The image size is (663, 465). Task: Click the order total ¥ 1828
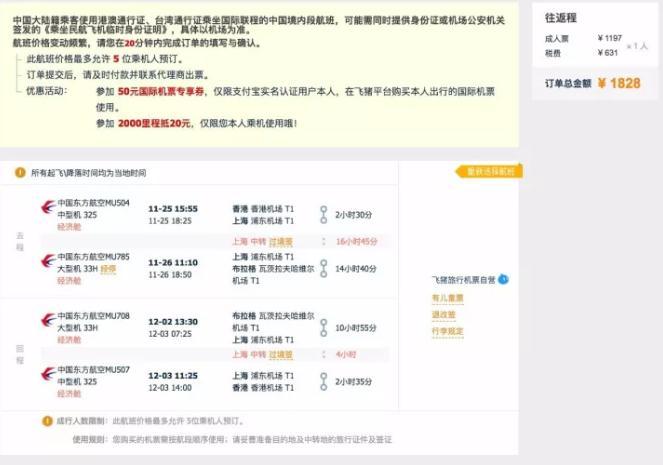619,83
